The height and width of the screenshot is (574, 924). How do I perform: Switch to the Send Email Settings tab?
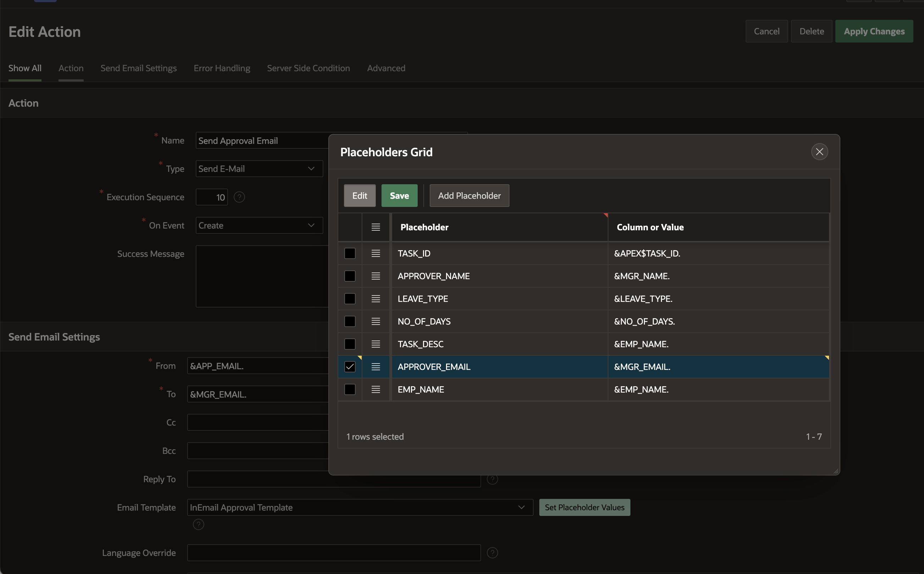(139, 68)
